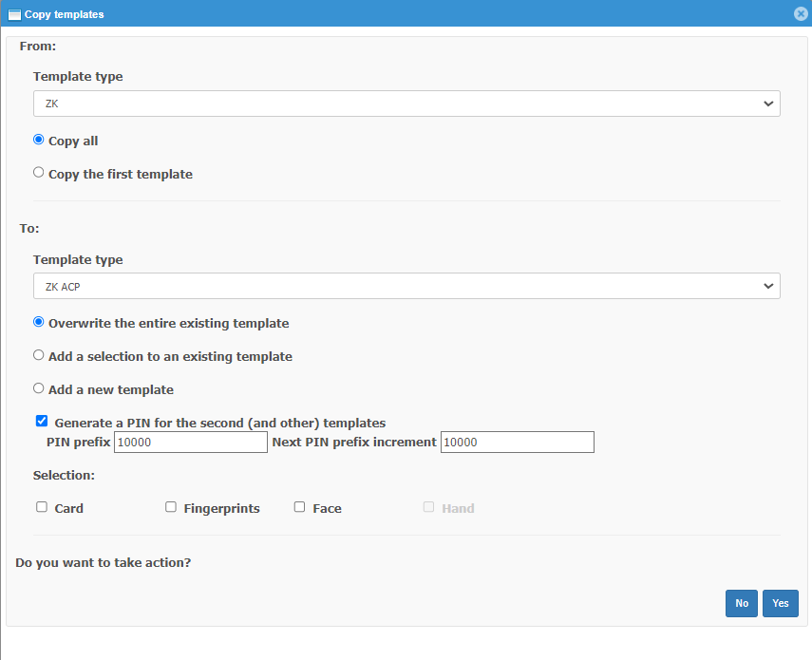Choose Overwrite the entire existing template
This screenshot has height=660, width=812.
tap(38, 322)
